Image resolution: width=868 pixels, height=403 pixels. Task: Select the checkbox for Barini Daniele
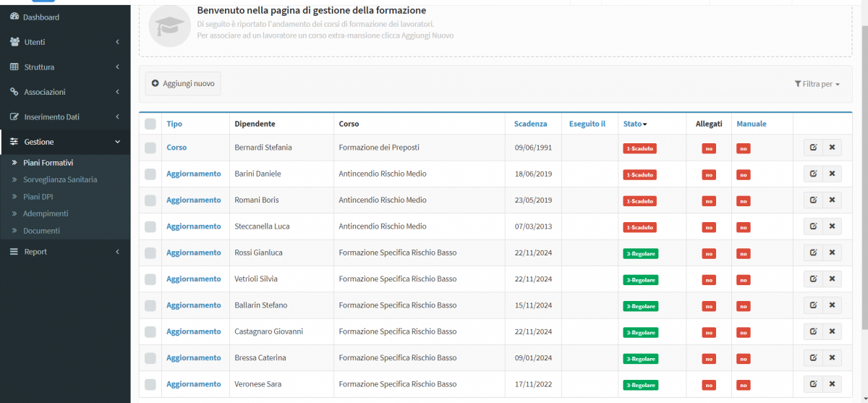(150, 174)
